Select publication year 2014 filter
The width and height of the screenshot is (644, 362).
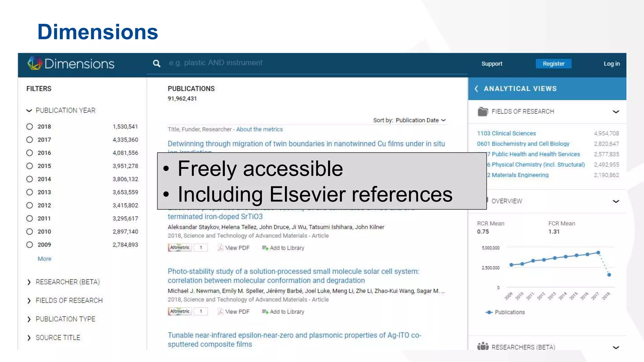(x=30, y=179)
